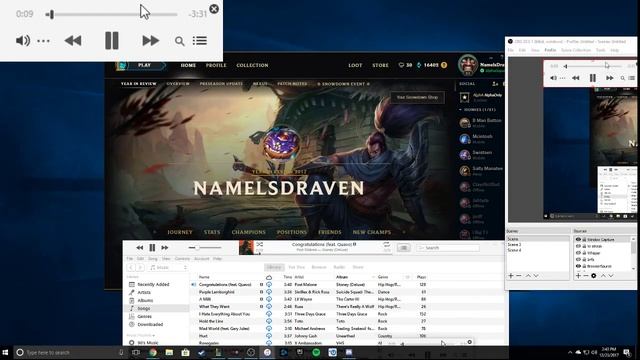The width and height of the screenshot is (640, 360).
Task: Add a new scene in OBS
Action: [x=511, y=276]
